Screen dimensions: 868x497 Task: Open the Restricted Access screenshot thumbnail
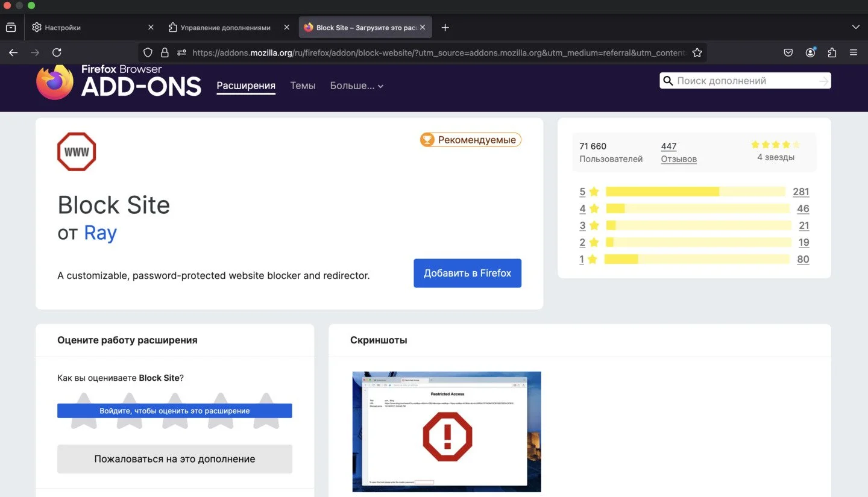point(447,431)
